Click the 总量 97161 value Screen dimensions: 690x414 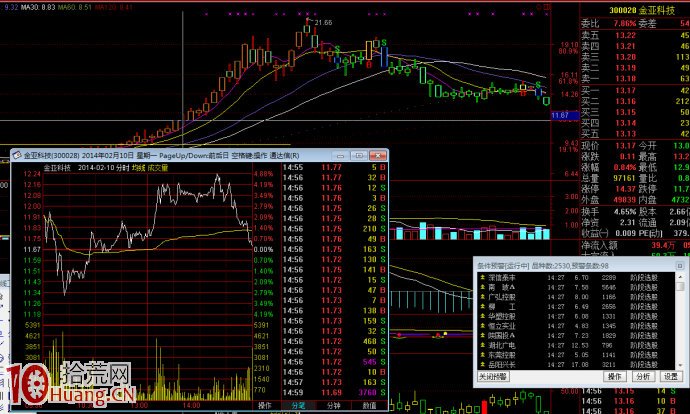[624, 178]
